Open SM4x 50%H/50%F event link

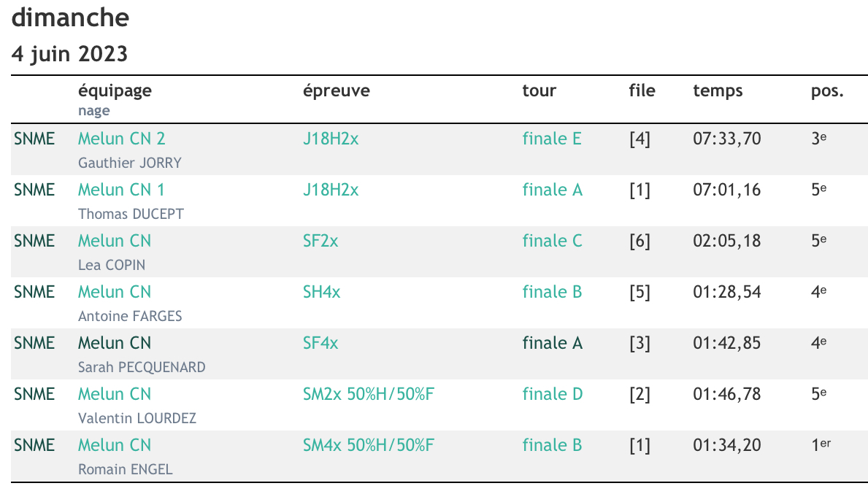click(x=369, y=445)
